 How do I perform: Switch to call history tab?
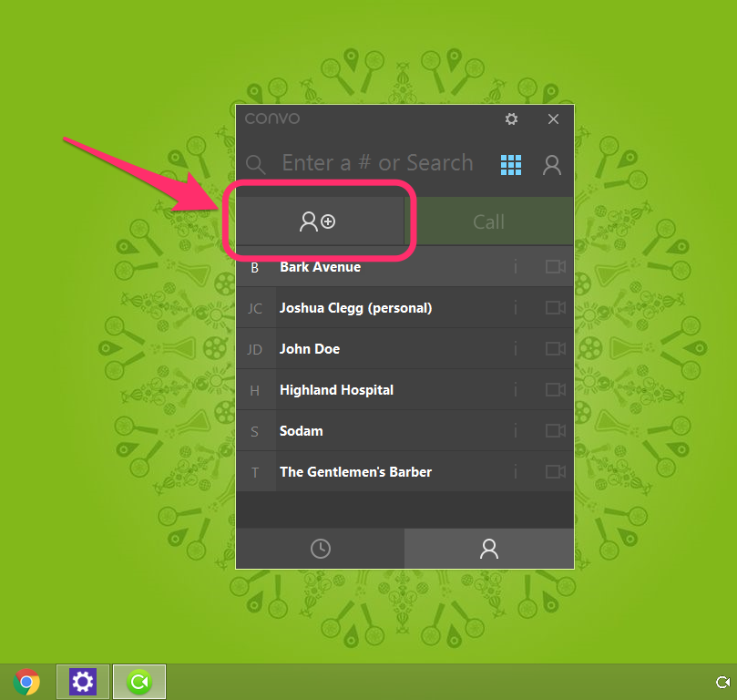tap(320, 549)
